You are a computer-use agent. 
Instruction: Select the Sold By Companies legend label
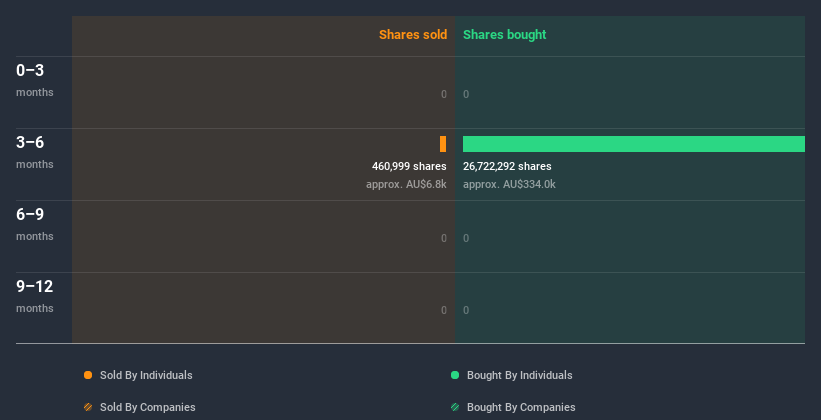click(148, 407)
